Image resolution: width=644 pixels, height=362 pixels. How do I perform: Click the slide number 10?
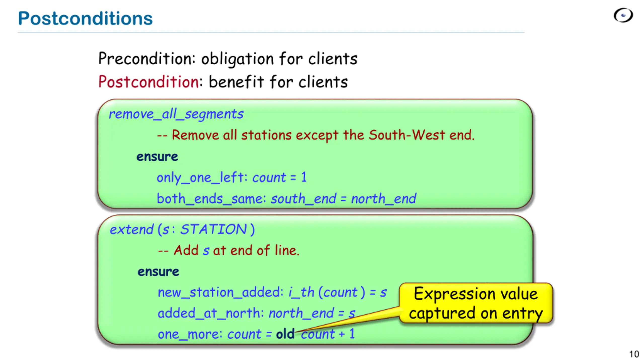tap(634, 354)
